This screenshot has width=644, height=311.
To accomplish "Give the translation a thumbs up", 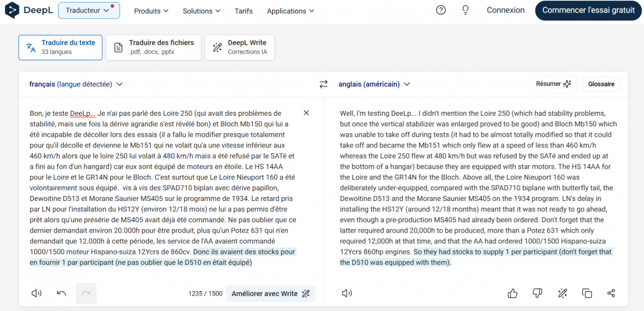I will pyautogui.click(x=513, y=294).
